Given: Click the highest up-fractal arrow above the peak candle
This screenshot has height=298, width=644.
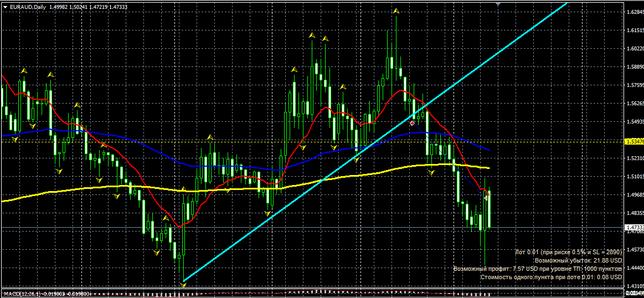Looking at the screenshot, I should 396,11.
